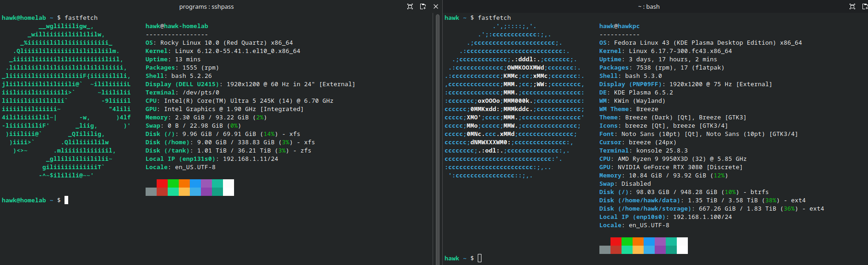This screenshot has height=265, width=868.
Task: Click the 'Kernel: Linux 6.12.0-55.41.1.el10_0' line
Action: pos(223,51)
